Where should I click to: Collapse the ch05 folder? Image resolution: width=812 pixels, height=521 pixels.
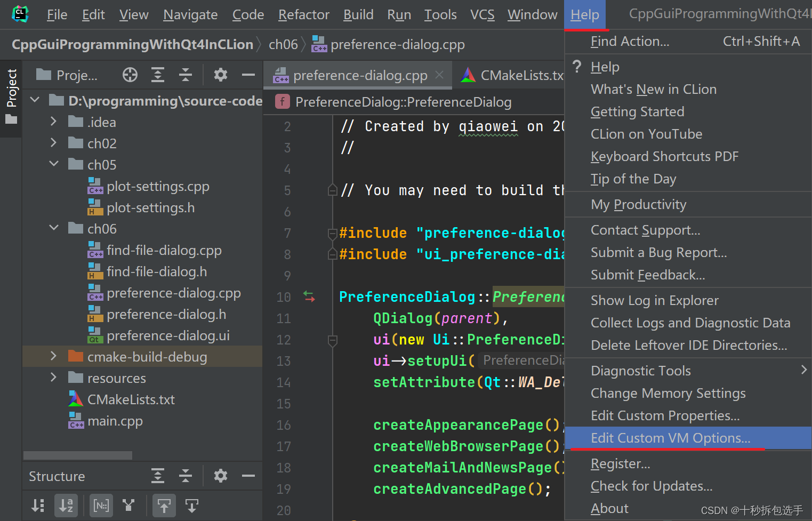(54, 164)
